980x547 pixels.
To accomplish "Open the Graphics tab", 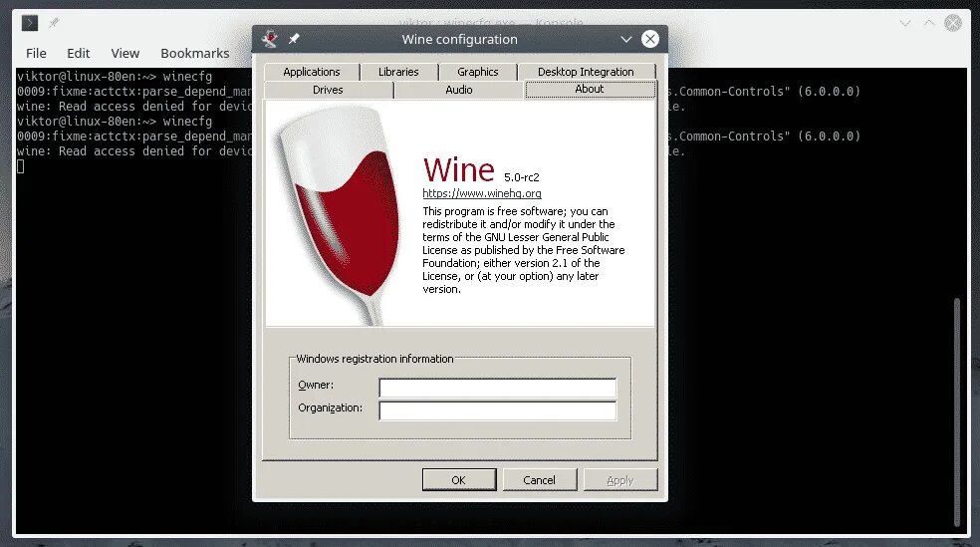I will tap(477, 72).
